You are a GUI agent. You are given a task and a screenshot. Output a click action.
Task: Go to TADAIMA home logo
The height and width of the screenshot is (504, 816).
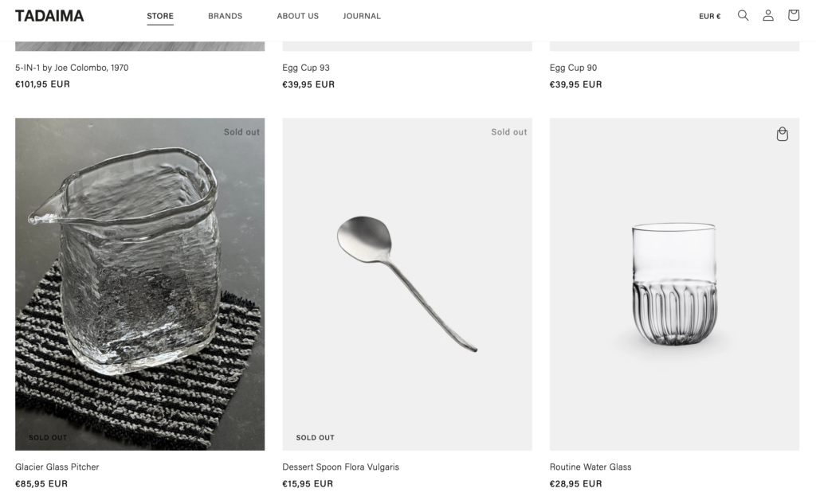(49, 16)
